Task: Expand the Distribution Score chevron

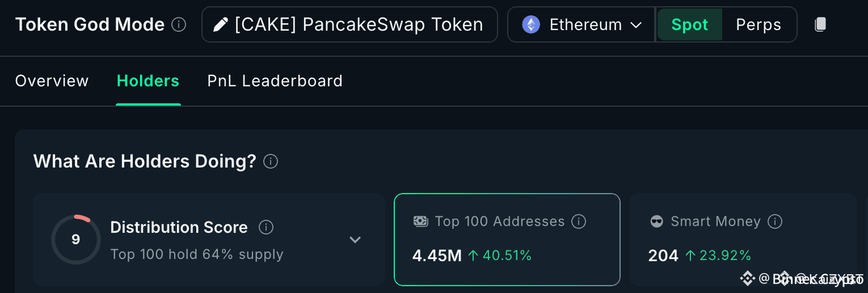Action: (x=355, y=240)
